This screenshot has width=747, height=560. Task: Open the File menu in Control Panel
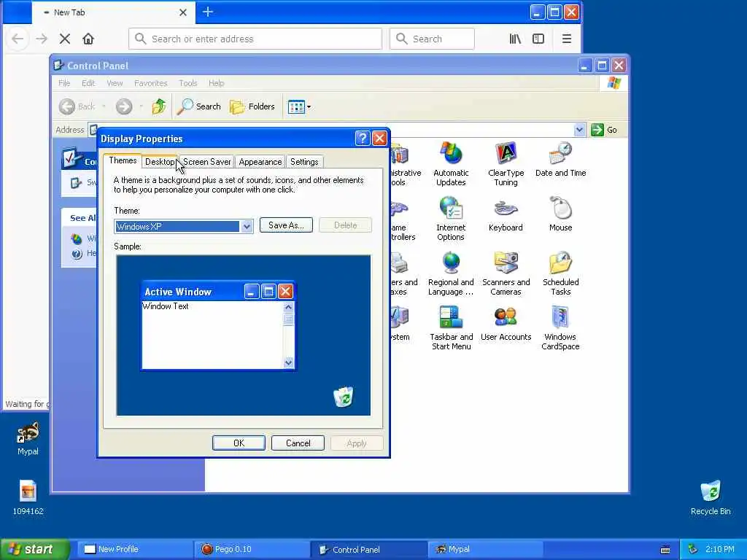click(64, 83)
